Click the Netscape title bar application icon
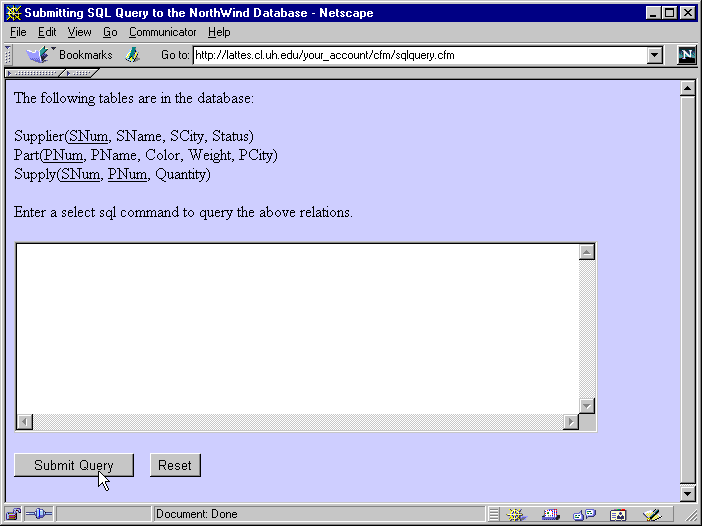Viewport: 702px width, 526px height. click(x=14, y=13)
